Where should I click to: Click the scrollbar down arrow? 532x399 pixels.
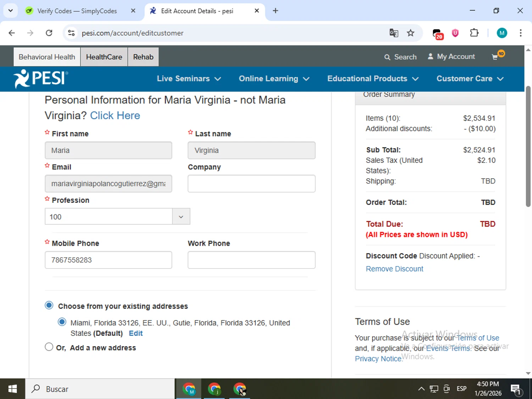(x=528, y=373)
